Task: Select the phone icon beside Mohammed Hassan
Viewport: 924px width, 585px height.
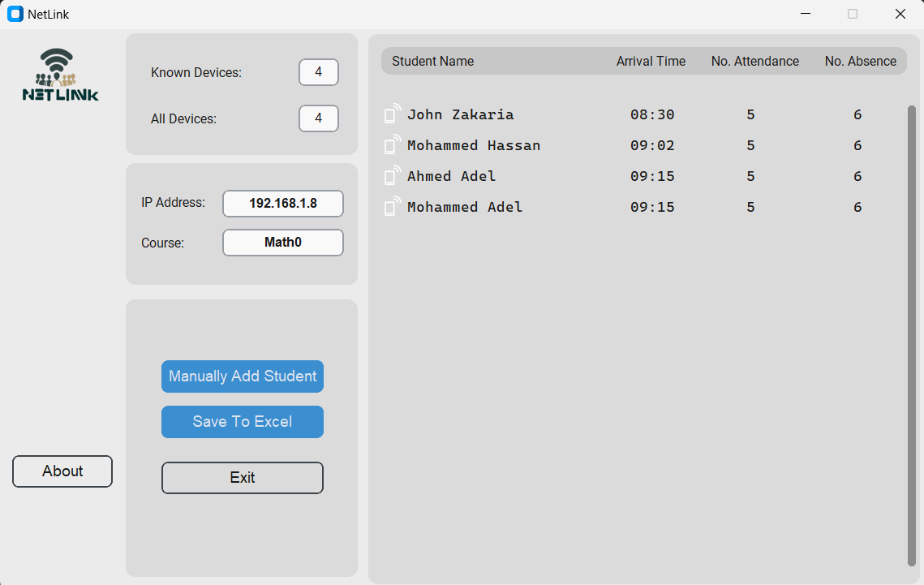Action: pyautogui.click(x=392, y=145)
